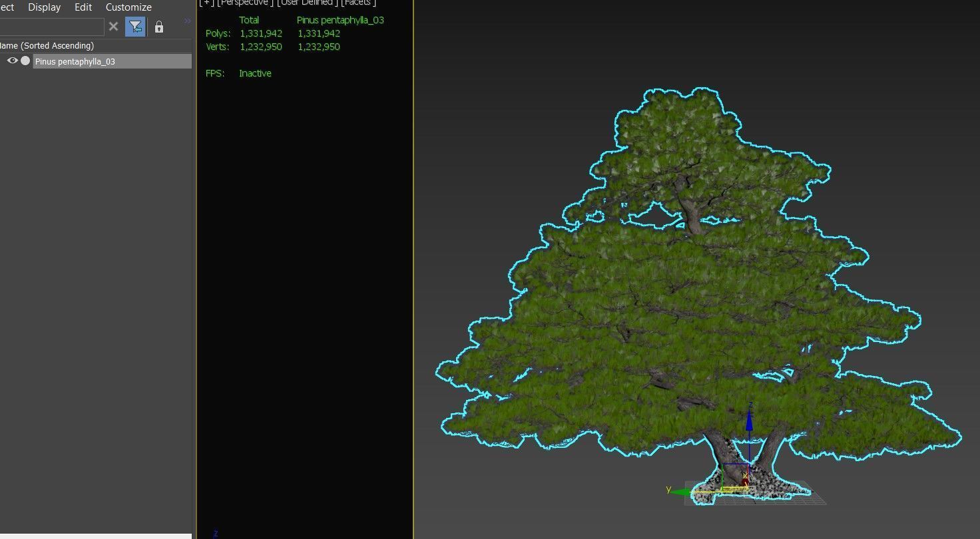Open the Display menu
The image size is (980, 539).
pyautogui.click(x=44, y=7)
